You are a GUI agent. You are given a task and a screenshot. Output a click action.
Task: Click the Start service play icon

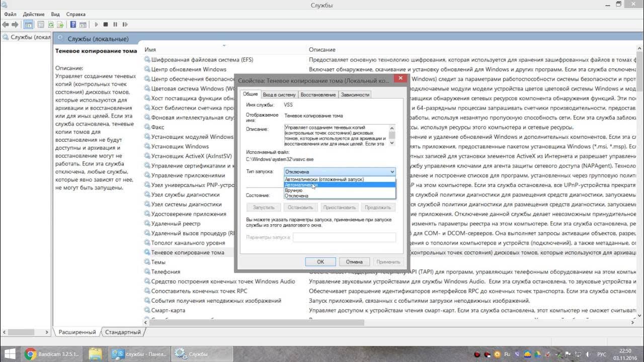tap(96, 24)
